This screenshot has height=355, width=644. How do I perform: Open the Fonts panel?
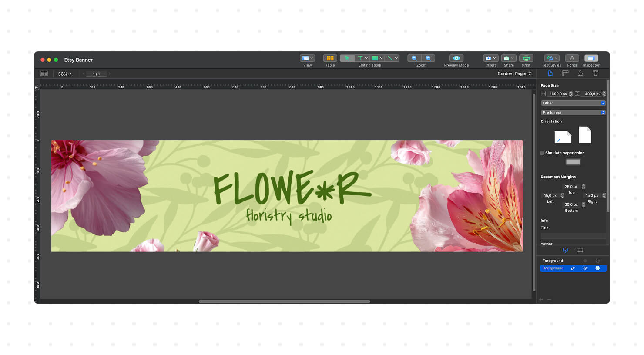click(572, 58)
